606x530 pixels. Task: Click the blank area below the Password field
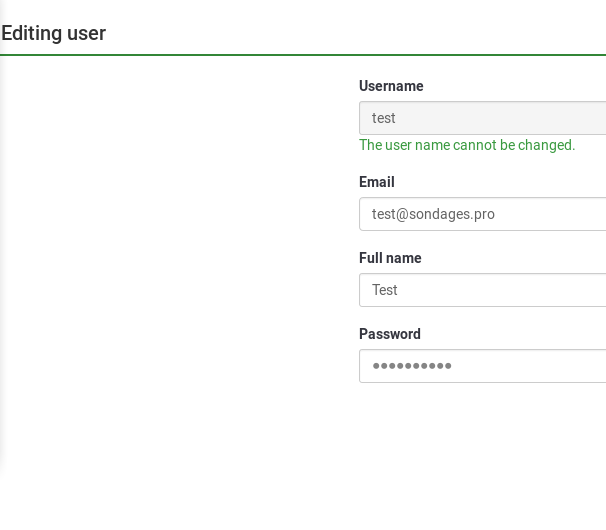coord(480,440)
